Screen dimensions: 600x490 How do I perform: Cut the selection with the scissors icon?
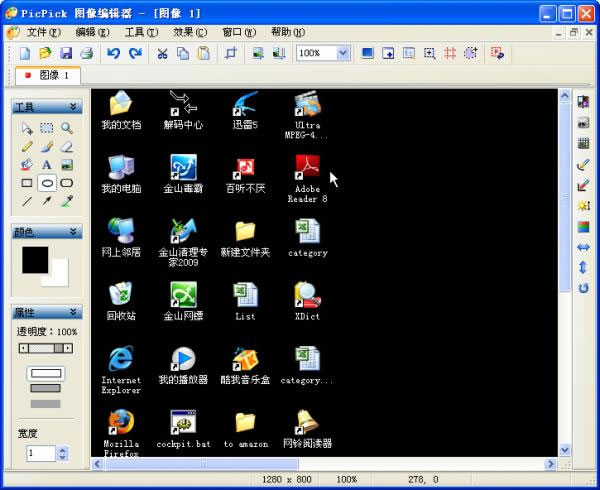coord(162,53)
